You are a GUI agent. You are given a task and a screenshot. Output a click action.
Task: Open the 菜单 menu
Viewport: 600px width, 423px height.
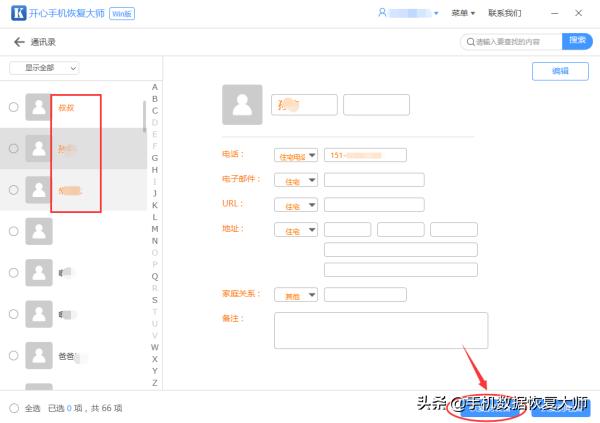tap(462, 13)
